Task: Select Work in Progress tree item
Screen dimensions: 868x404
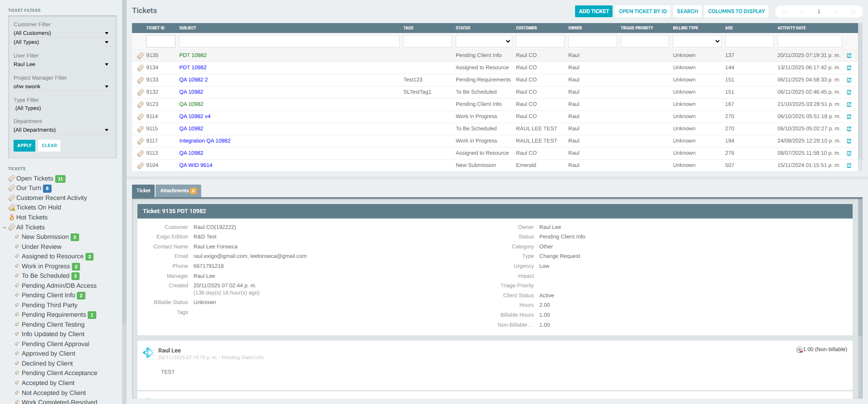Action: [x=46, y=266]
